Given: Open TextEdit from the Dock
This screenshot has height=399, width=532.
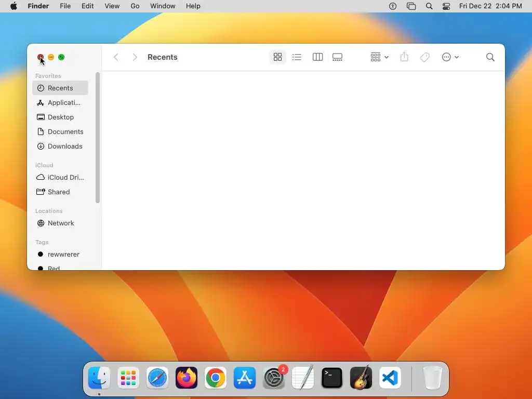Looking at the screenshot, I should (303, 378).
